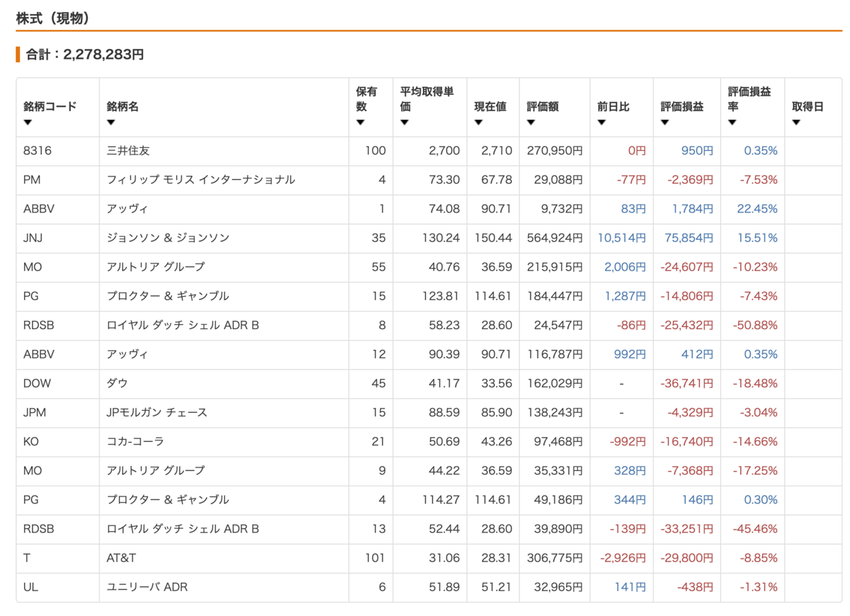
Task: Click average price 130.24
Action: [441, 238]
